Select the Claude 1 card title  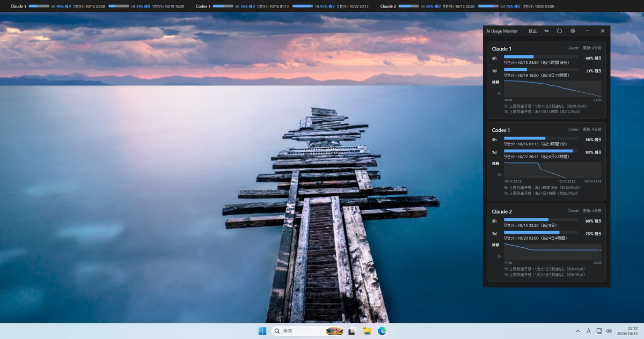click(501, 49)
